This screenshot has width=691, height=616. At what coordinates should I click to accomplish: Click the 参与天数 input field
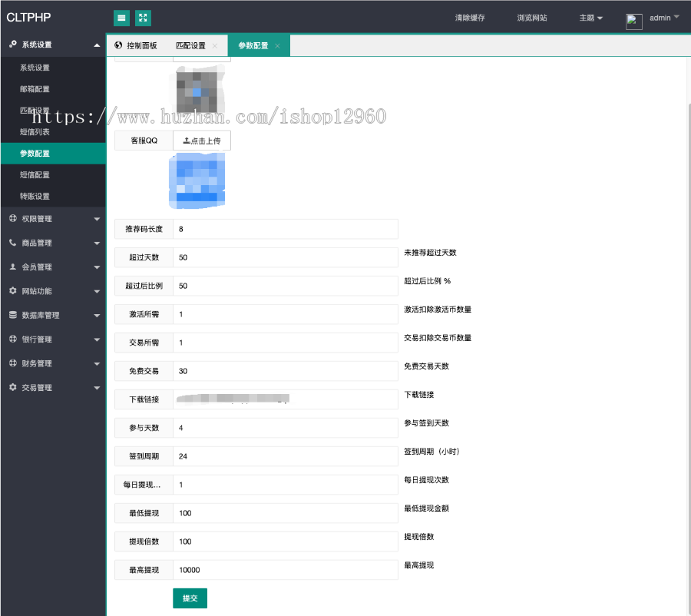point(286,428)
